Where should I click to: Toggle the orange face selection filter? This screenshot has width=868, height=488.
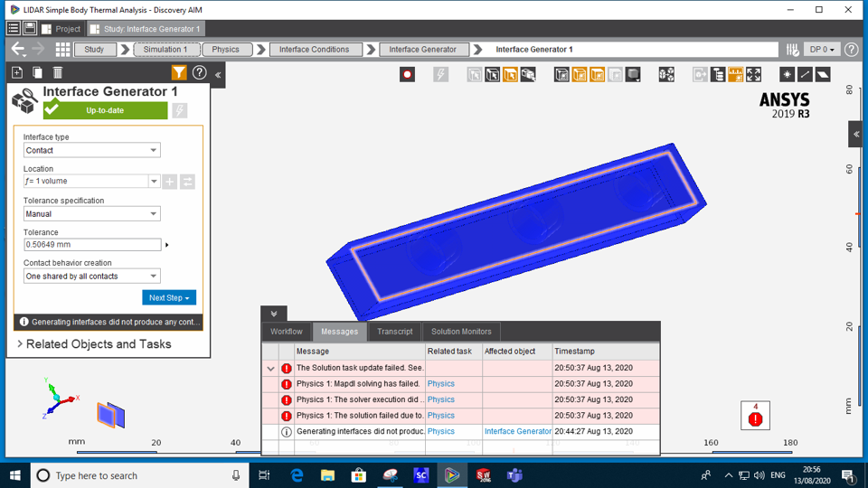pos(510,74)
